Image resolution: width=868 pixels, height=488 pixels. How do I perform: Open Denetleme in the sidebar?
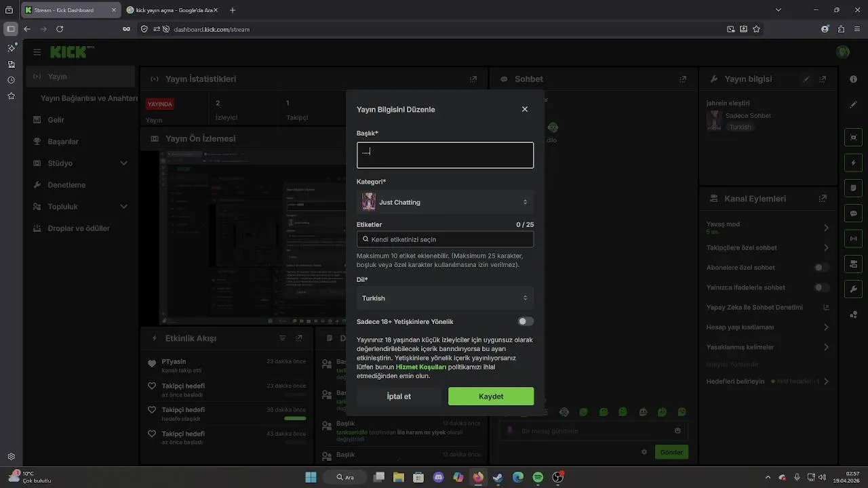coord(81,185)
